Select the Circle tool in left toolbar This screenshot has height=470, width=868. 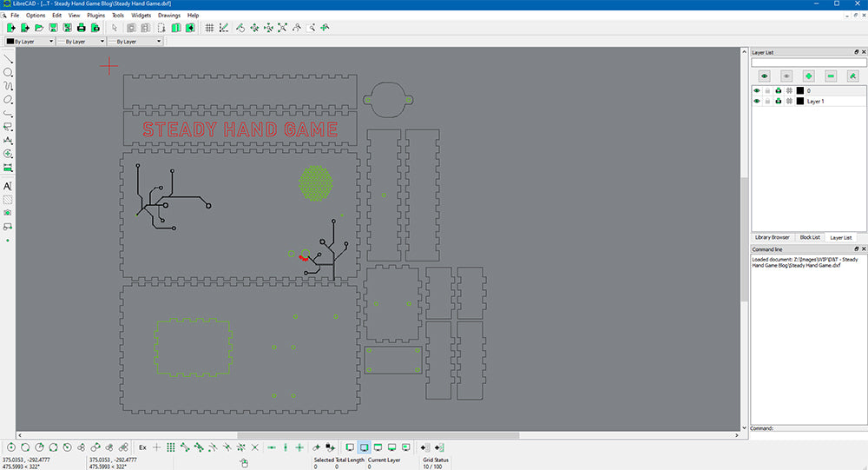[x=8, y=72]
